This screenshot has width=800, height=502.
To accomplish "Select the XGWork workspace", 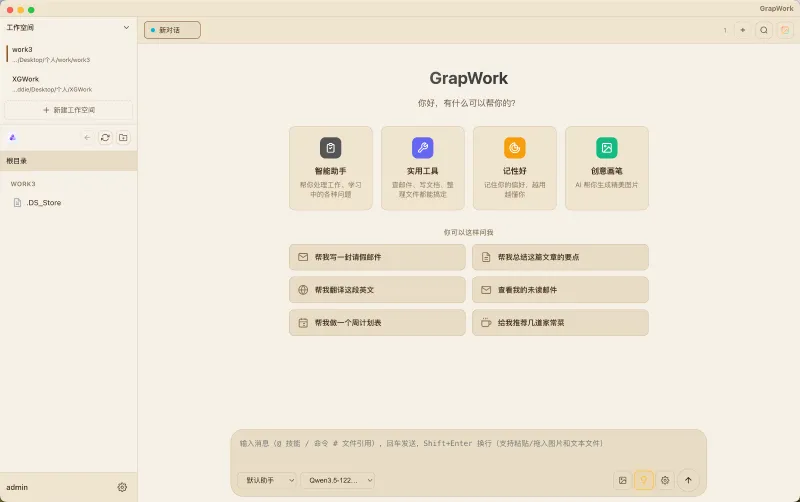I will (68, 84).
